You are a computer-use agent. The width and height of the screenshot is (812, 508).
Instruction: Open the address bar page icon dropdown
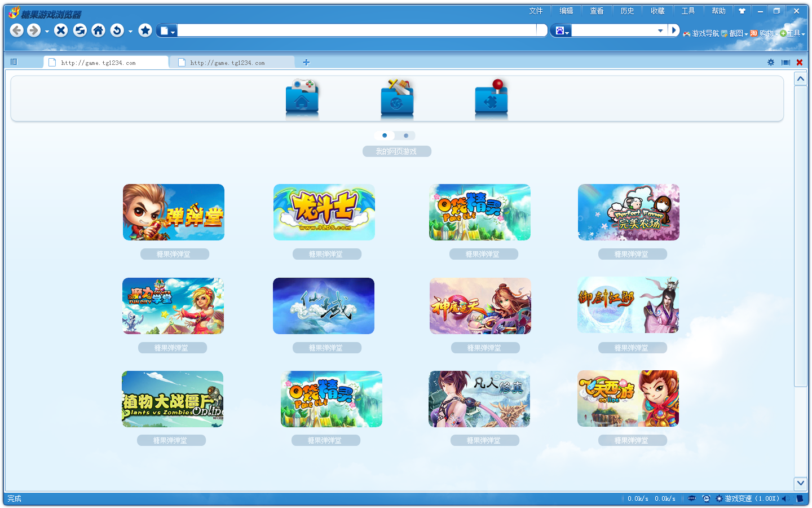pos(167,30)
